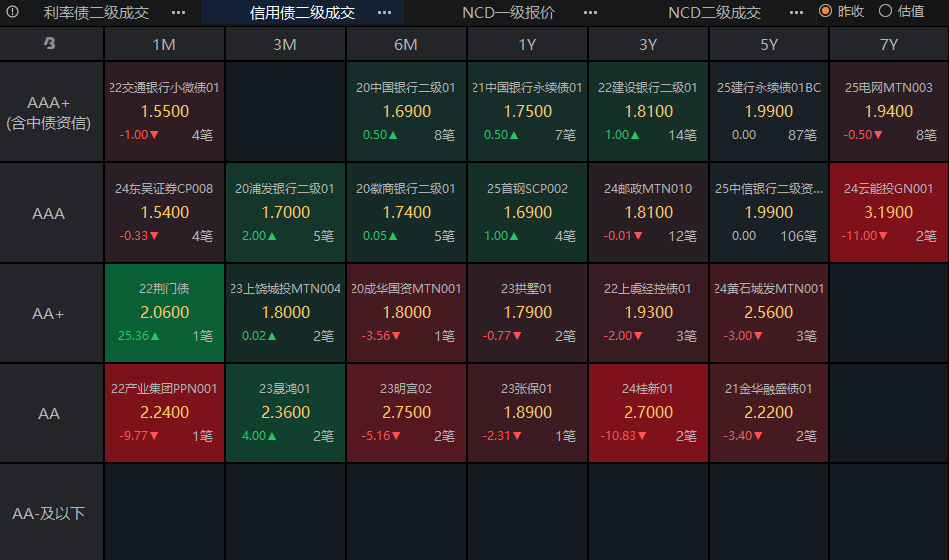Viewport: 949px width, 560px height.
Task: Click the logo icon in the table header corner
Action: (x=50, y=43)
